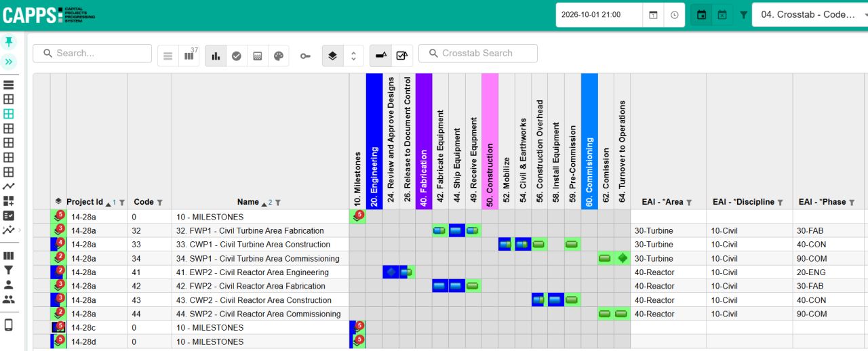Screen dimensions: 868x351
Task: Toggle the check-circle status button
Action: click(x=237, y=56)
